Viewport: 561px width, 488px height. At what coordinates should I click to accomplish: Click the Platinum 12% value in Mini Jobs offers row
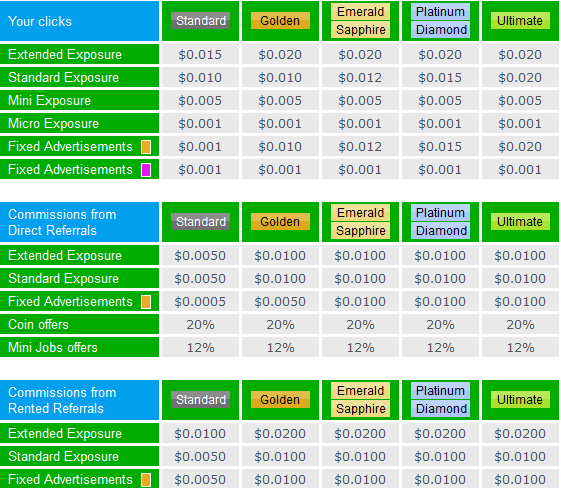pos(440,347)
